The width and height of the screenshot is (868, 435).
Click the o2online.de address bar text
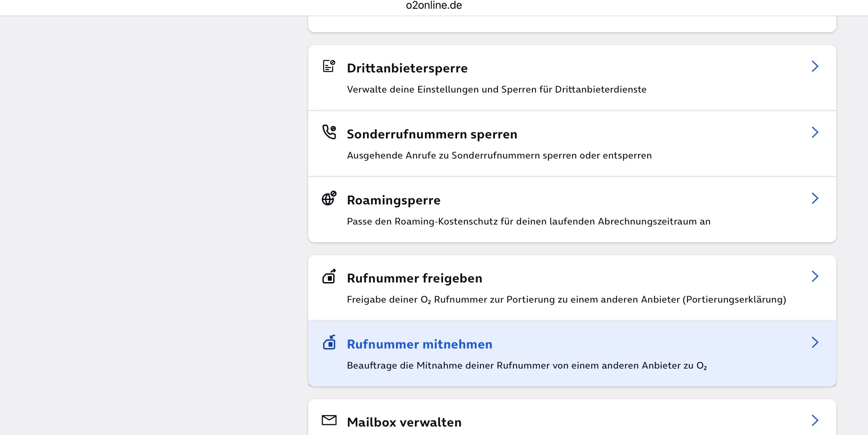coord(434,6)
